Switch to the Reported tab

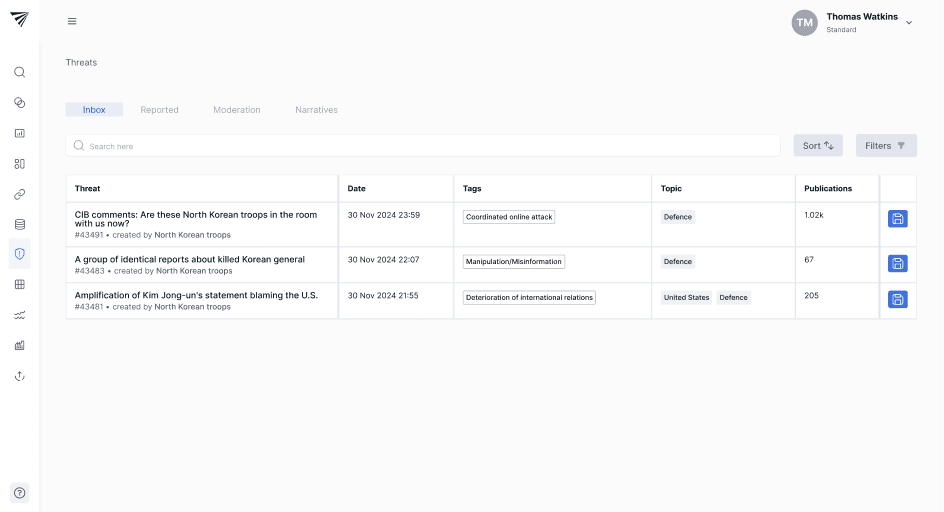pos(159,110)
